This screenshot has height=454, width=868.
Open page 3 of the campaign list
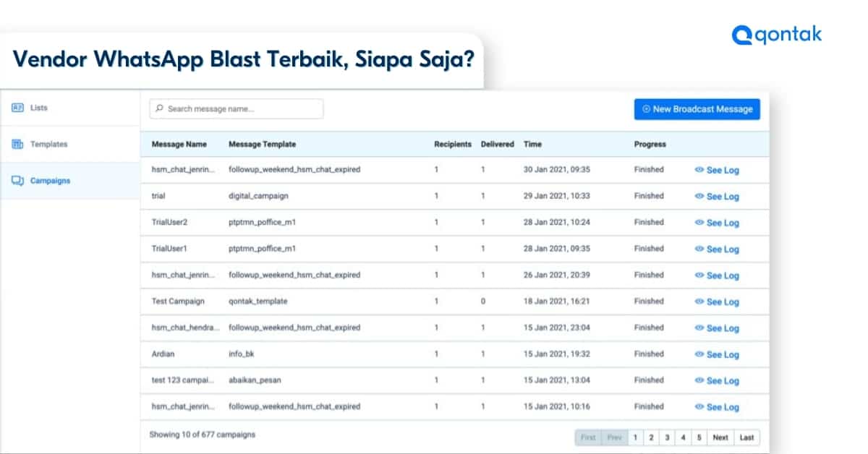tap(667, 437)
